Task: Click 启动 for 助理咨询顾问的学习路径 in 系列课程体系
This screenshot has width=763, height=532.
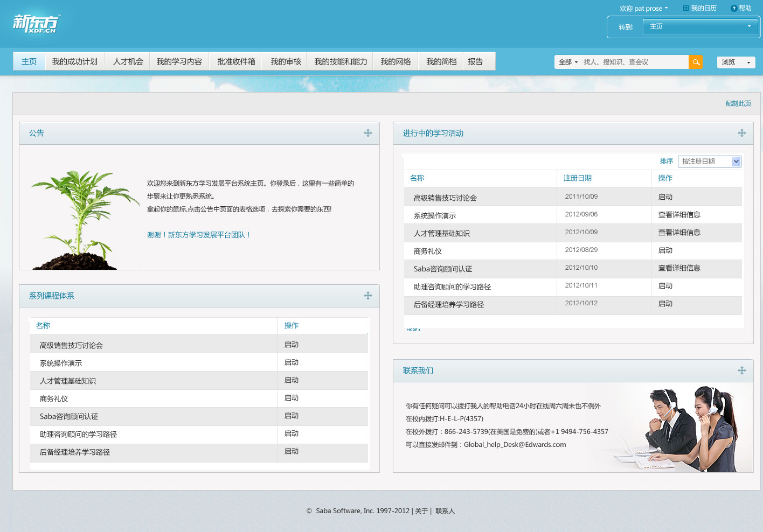Action: [x=292, y=433]
